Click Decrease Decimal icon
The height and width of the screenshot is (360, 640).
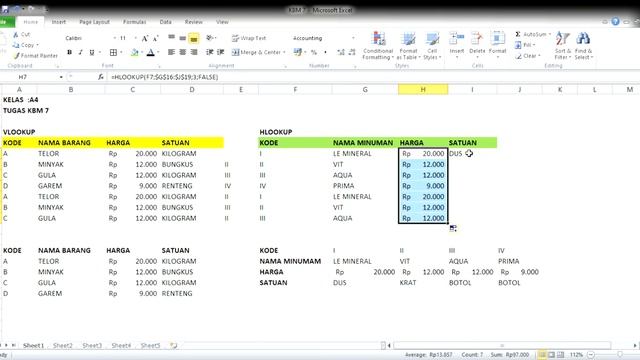[x=352, y=52]
